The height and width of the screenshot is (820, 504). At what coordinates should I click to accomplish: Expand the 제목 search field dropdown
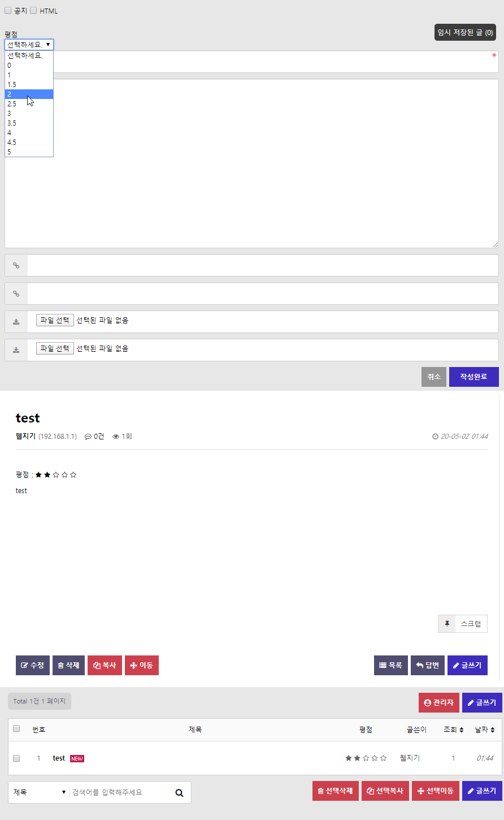pyautogui.click(x=39, y=792)
